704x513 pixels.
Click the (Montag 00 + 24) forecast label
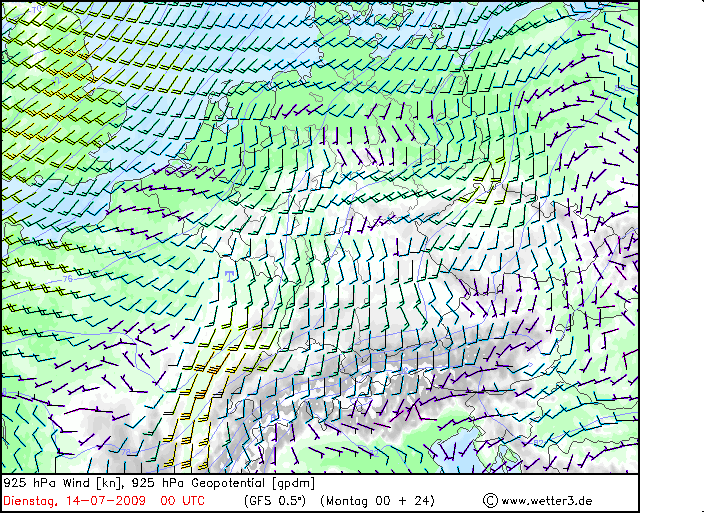pos(378,500)
